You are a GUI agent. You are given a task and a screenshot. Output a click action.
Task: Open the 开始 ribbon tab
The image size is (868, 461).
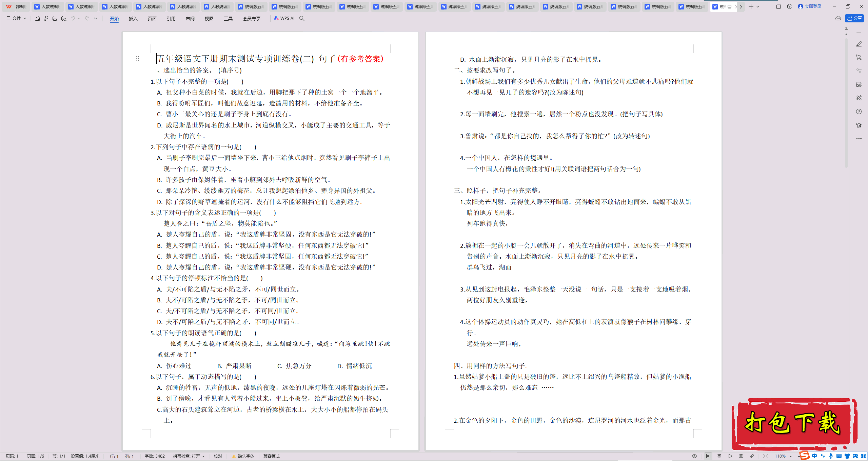(x=114, y=19)
